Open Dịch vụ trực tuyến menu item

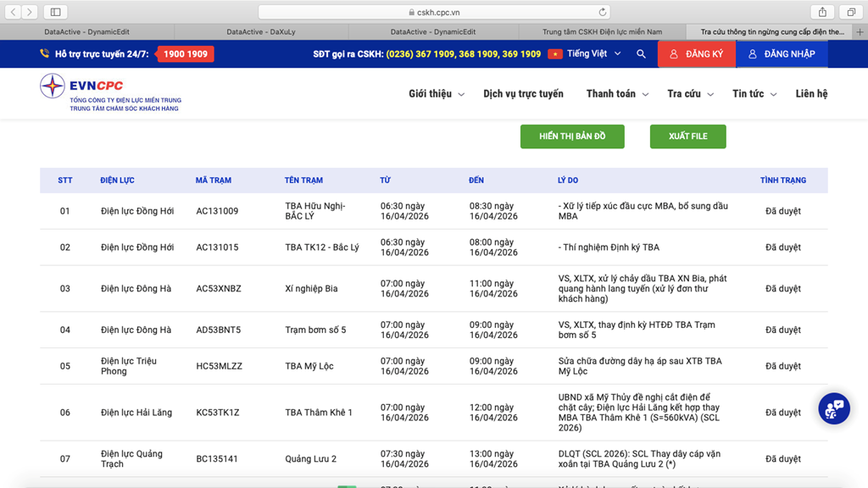point(523,94)
